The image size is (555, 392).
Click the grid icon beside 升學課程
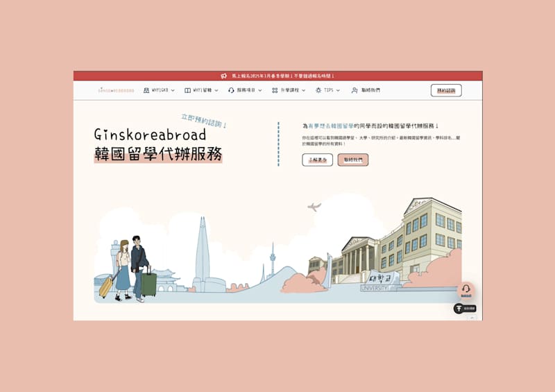(275, 90)
